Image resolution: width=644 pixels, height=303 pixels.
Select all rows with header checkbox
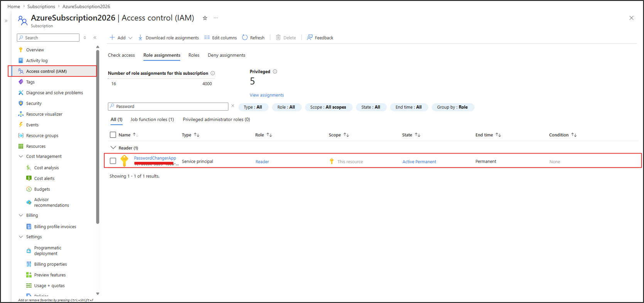click(113, 135)
